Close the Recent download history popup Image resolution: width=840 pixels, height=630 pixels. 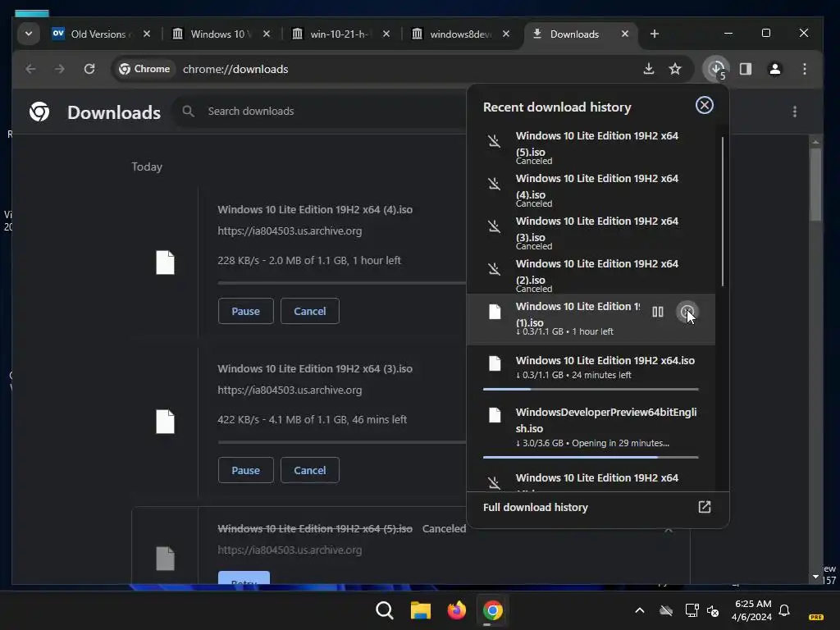pyautogui.click(x=705, y=105)
